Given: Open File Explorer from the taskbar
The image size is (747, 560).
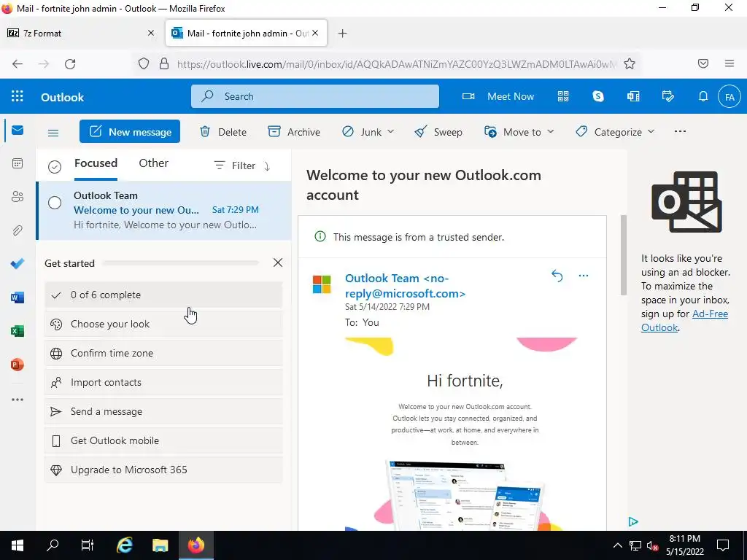Looking at the screenshot, I should 160,545.
